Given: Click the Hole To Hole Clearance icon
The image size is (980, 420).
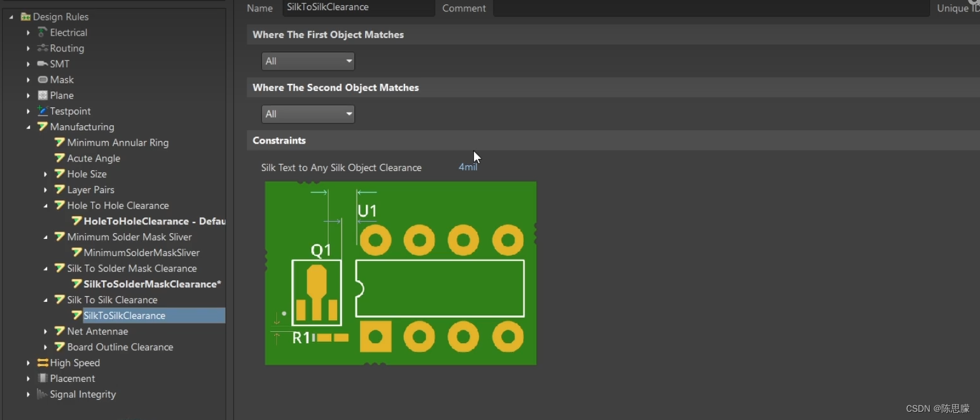Looking at the screenshot, I should click(60, 205).
